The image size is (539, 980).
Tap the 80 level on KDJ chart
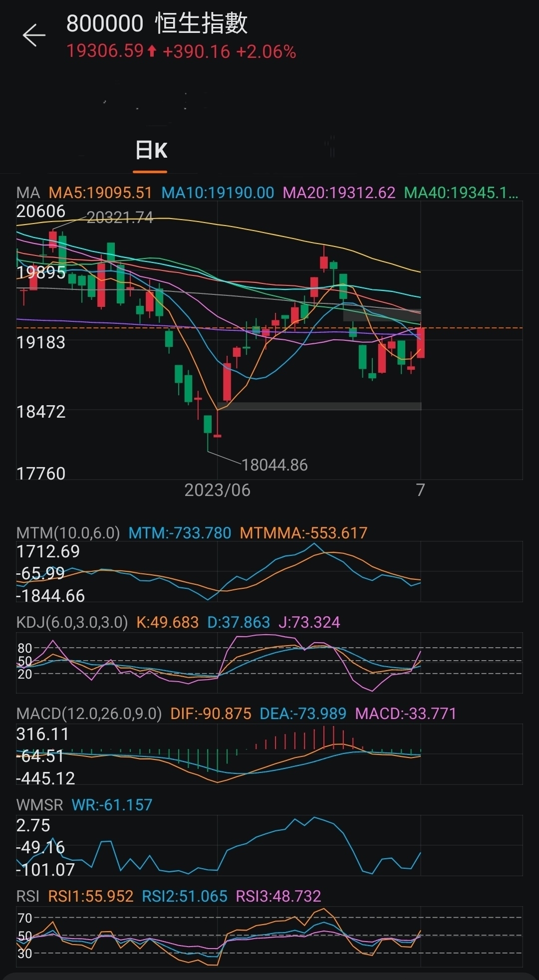tap(25, 648)
